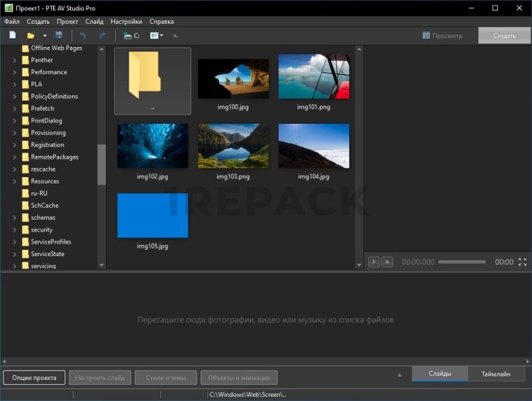
Task: Click the New project icon in toolbar
Action: tap(13, 35)
